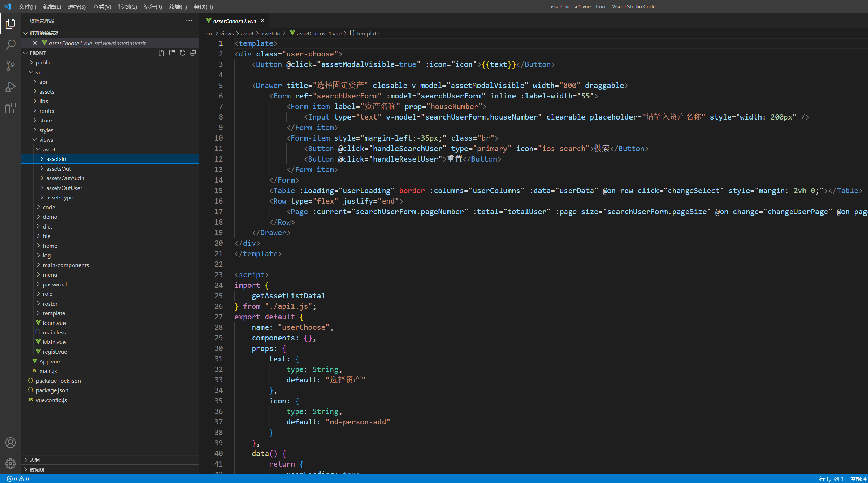
Task: Collapse the views folder
Action: [x=46, y=140]
